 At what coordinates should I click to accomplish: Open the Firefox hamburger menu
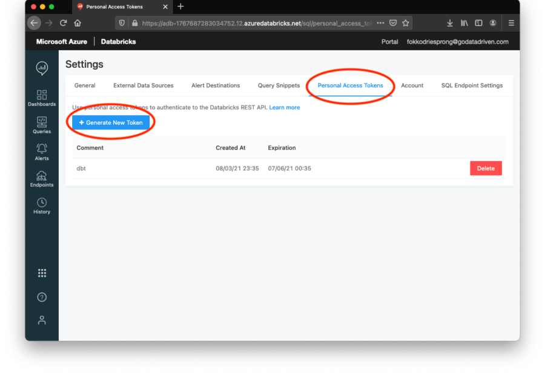click(511, 23)
